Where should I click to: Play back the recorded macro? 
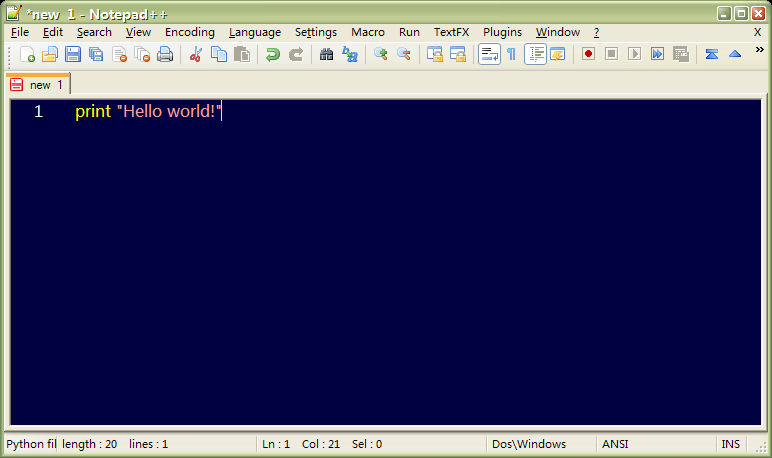[x=634, y=54]
